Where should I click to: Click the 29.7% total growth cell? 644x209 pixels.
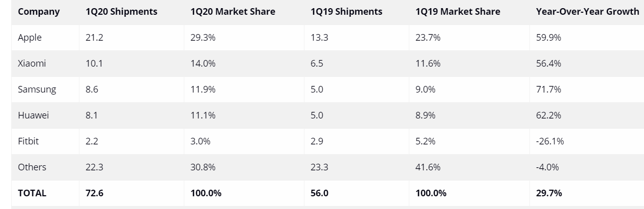tap(548, 193)
